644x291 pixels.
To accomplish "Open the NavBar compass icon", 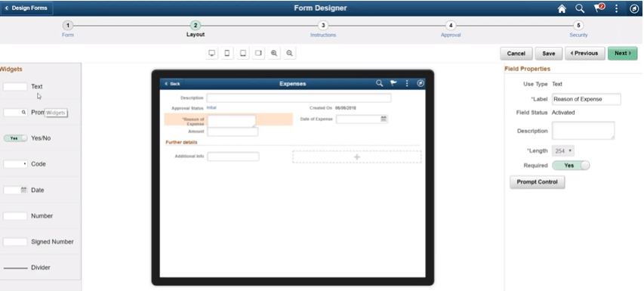I will point(633,8).
